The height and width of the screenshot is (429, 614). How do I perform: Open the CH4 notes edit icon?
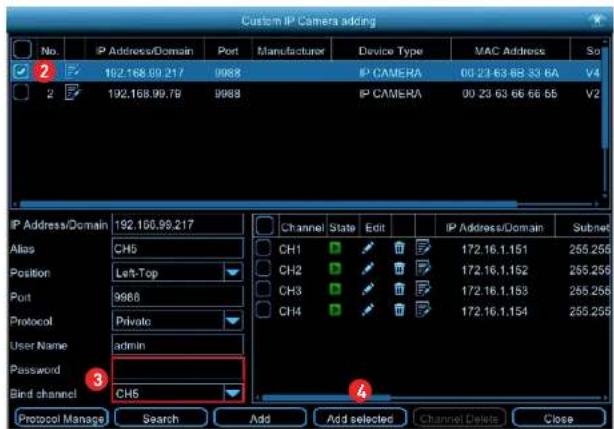click(x=423, y=310)
